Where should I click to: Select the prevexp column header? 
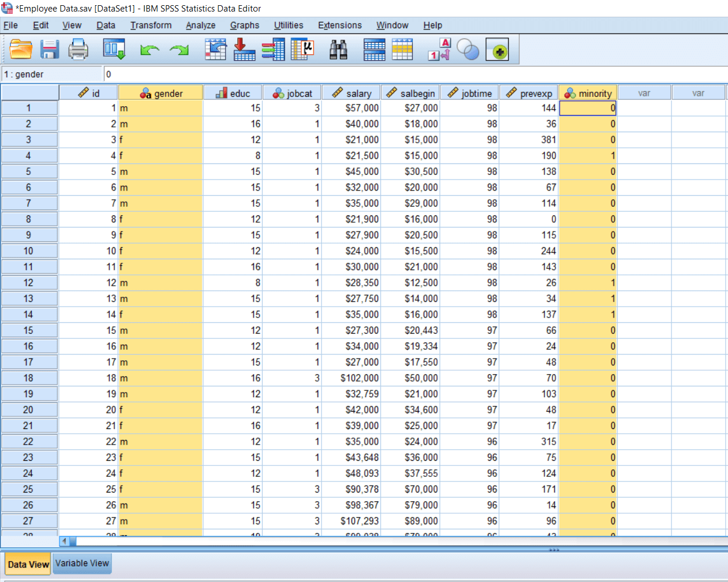[529, 93]
